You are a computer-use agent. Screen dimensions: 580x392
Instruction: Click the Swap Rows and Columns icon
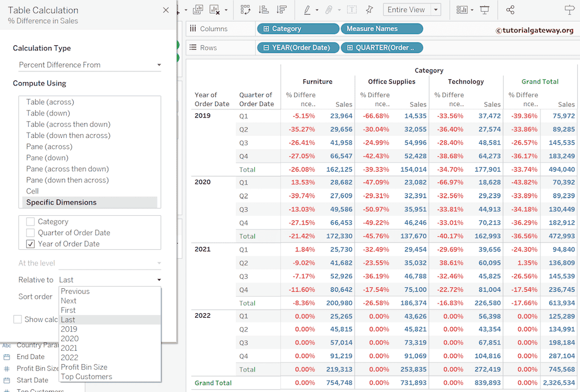[245, 10]
